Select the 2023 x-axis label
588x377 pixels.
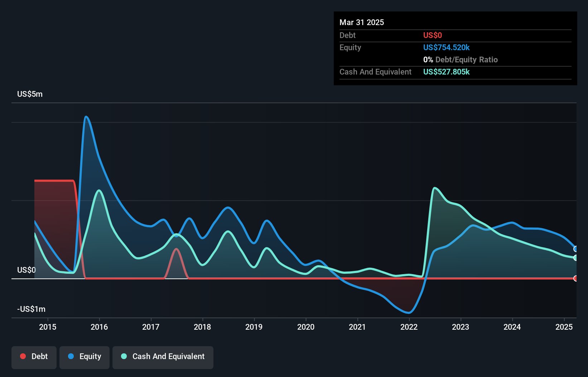461,327
